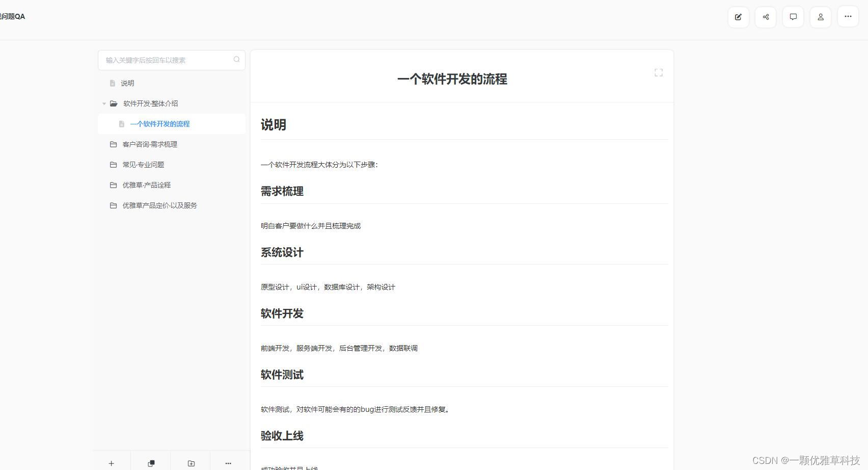Click the bug testing description paragraph
This screenshot has height=470, width=868.
pos(356,409)
